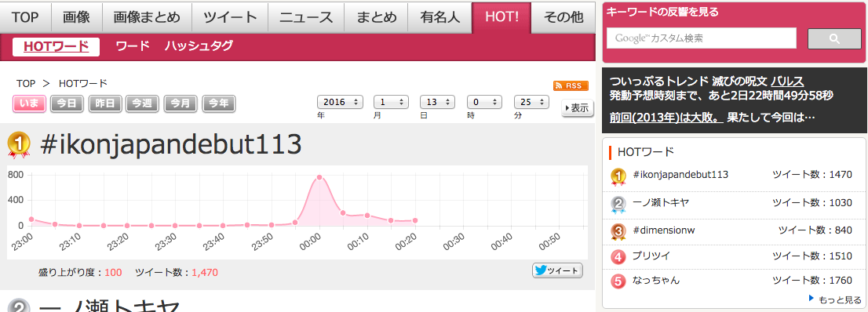The image size is (868, 312).
Task: Open the 有名人 tab
Action: click(440, 17)
